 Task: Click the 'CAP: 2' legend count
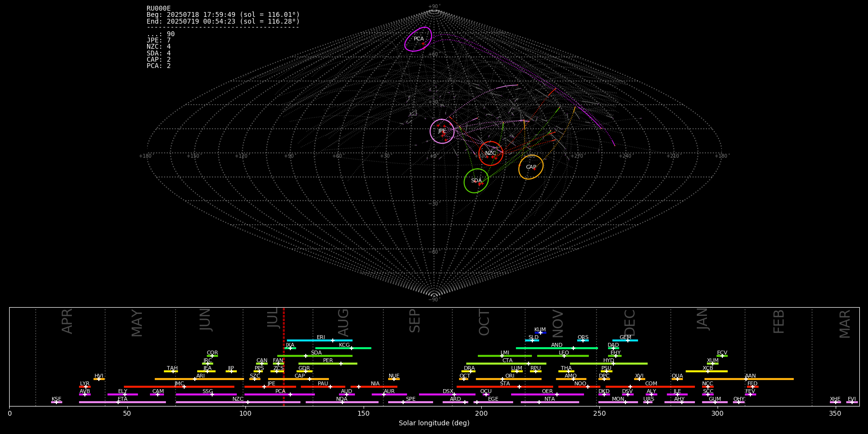coord(159,59)
